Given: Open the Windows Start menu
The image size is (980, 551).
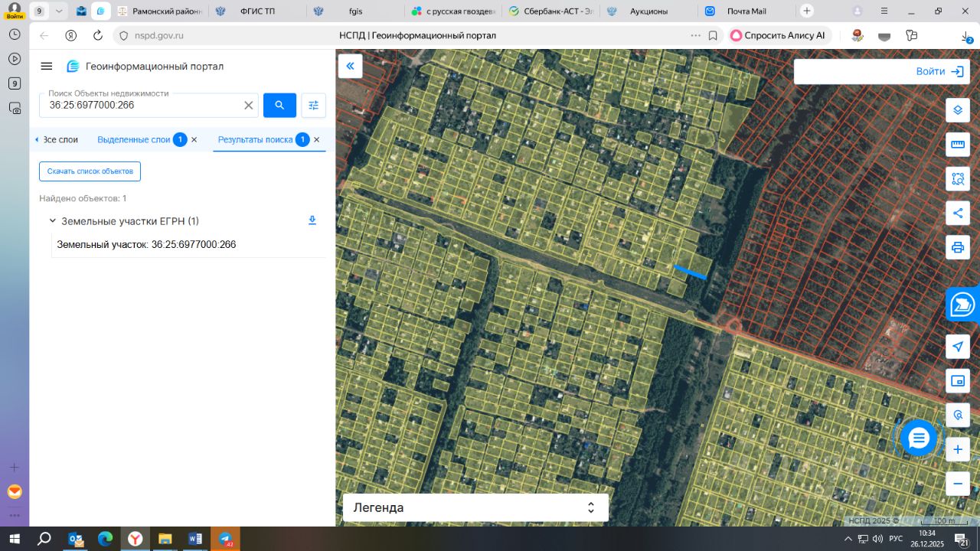Looking at the screenshot, I should [14, 540].
